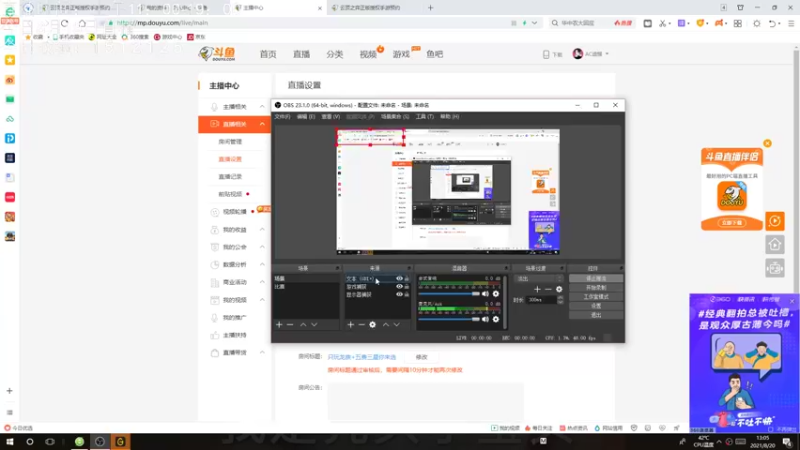
Task: Remove the scene transition with the minus icon
Action: (x=548, y=289)
